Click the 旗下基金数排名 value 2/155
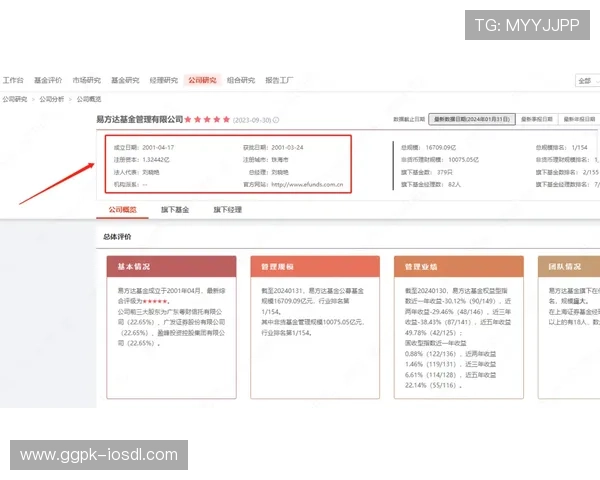Image resolution: width=600 pixels, height=480 pixels. (x=590, y=172)
